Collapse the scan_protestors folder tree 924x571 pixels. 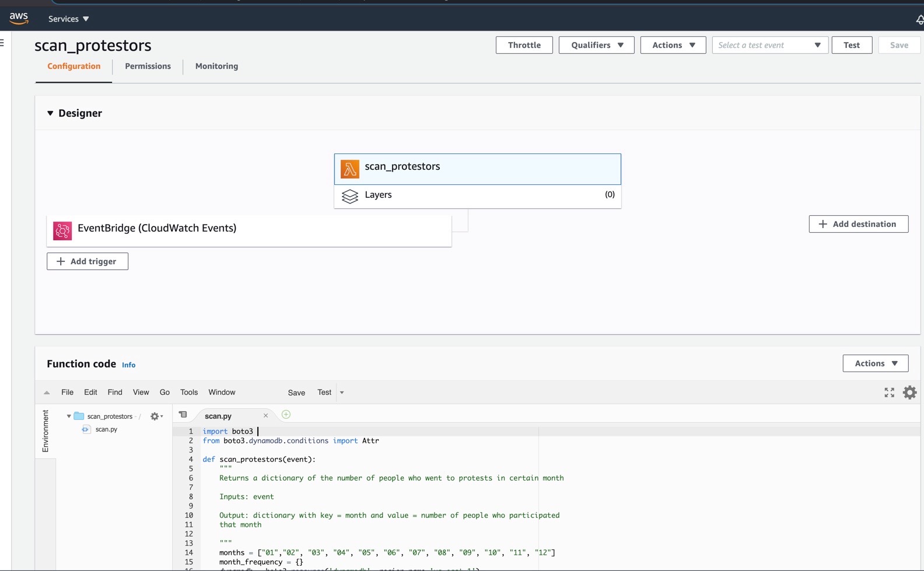(69, 416)
